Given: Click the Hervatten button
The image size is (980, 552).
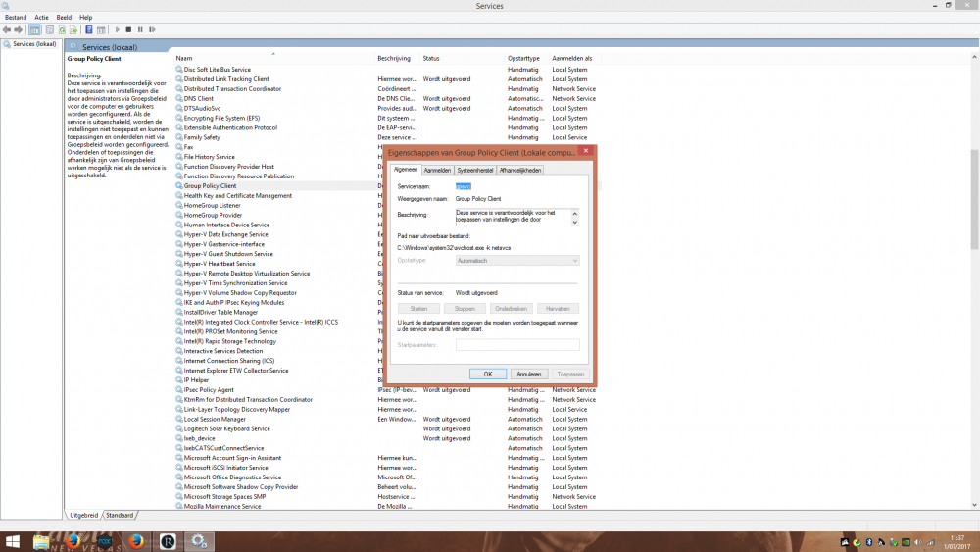Looking at the screenshot, I should (x=558, y=309).
